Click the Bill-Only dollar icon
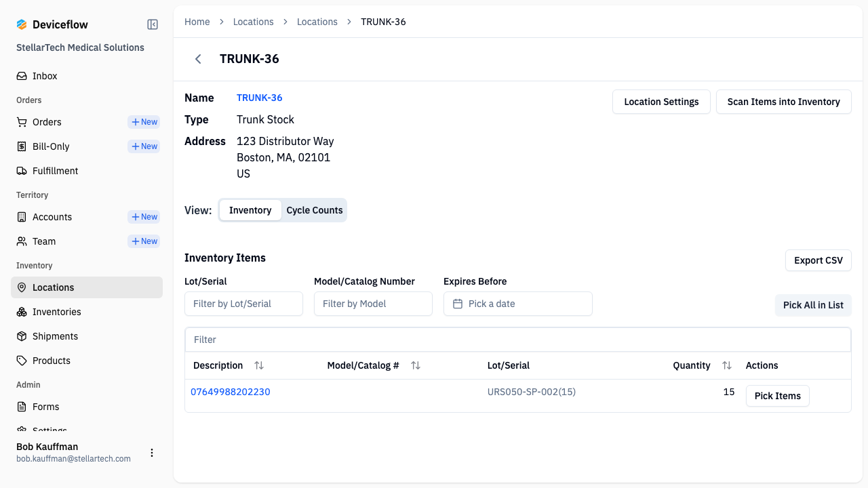 click(x=22, y=146)
